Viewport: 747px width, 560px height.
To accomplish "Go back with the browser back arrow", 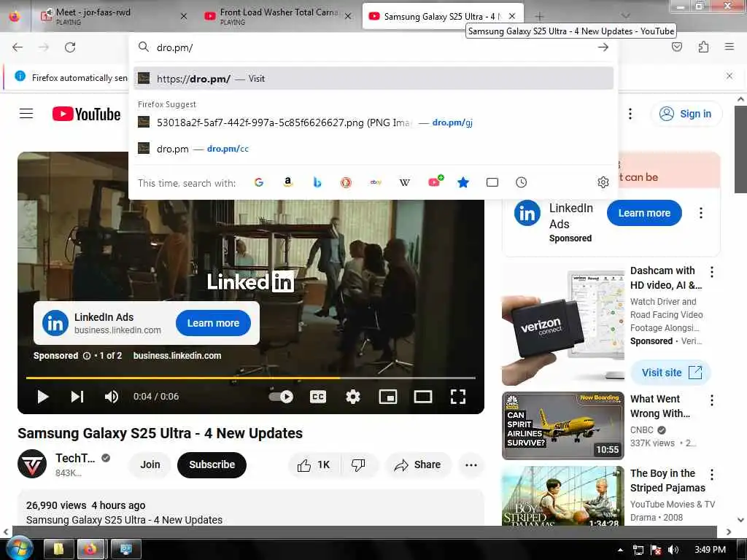I will (18, 47).
